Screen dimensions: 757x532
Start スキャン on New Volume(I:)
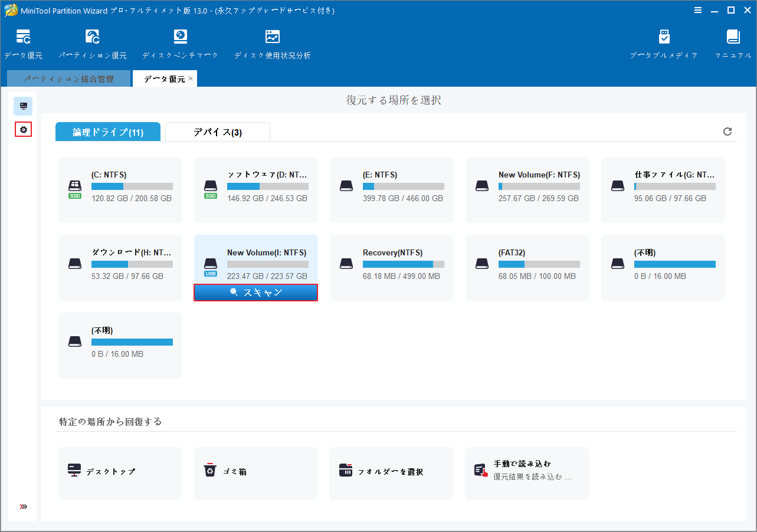pyautogui.click(x=255, y=292)
